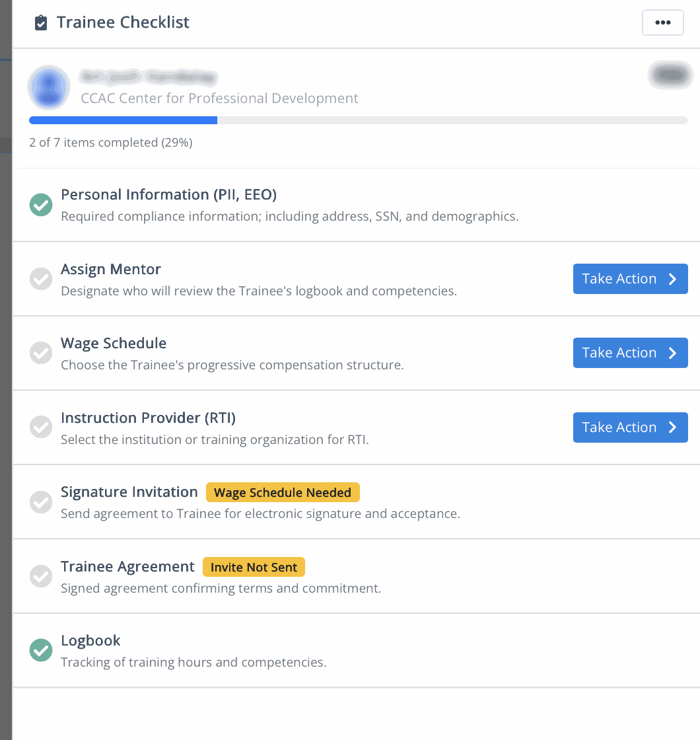
Task: Click the trainee's profile avatar image
Action: (x=48, y=87)
